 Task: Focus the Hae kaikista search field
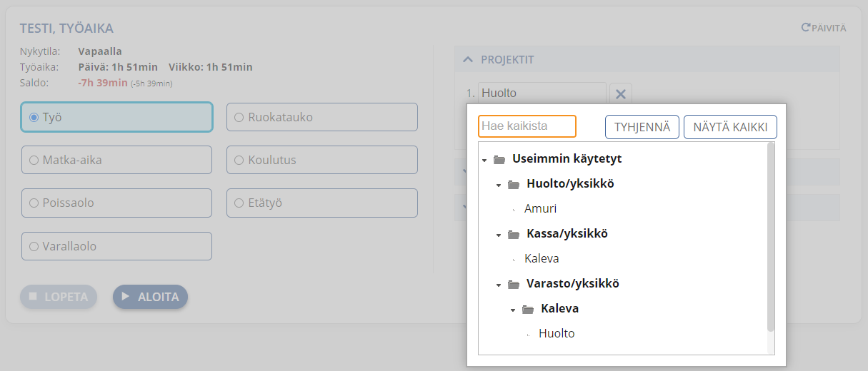coord(527,126)
